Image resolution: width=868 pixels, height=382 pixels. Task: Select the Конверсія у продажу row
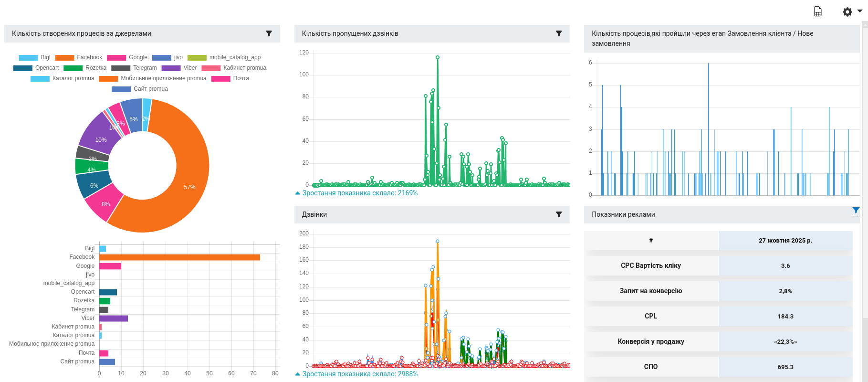tap(650, 341)
